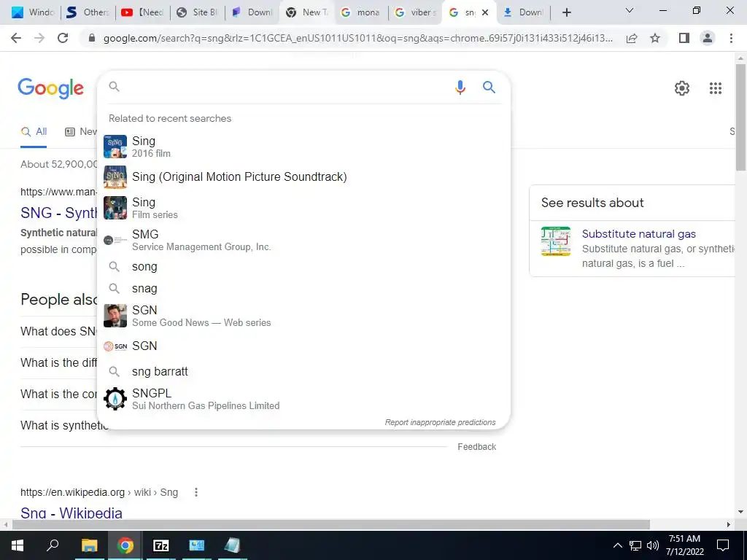747x560 pixels.
Task: Switch to the mona Google tab
Action: [360, 13]
